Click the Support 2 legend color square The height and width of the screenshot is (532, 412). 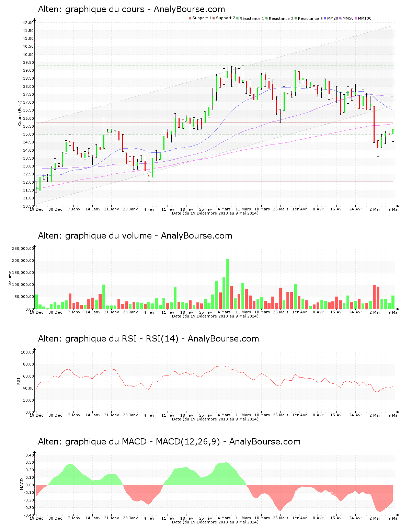coord(214,18)
